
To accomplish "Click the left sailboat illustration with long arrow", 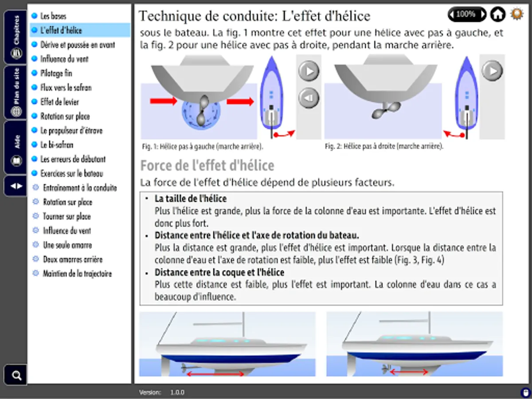I will click(227, 344).
